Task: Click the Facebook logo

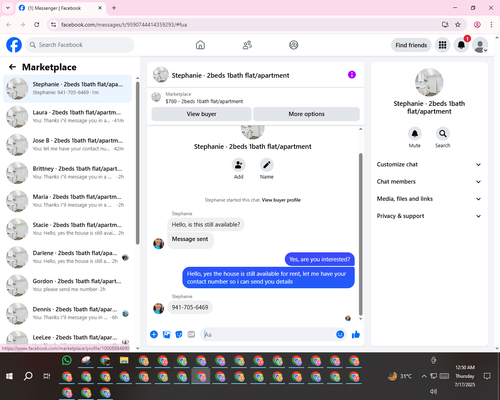Action: point(14,45)
